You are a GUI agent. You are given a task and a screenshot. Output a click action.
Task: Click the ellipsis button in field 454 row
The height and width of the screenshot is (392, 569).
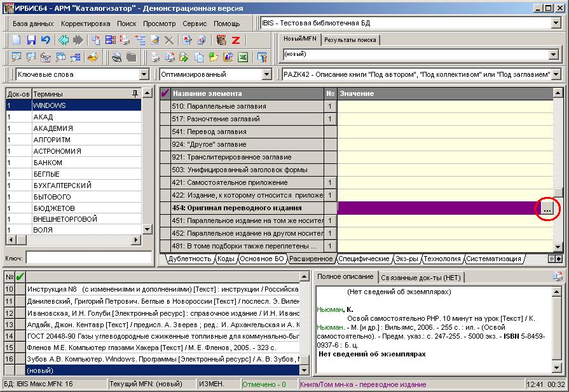point(547,208)
